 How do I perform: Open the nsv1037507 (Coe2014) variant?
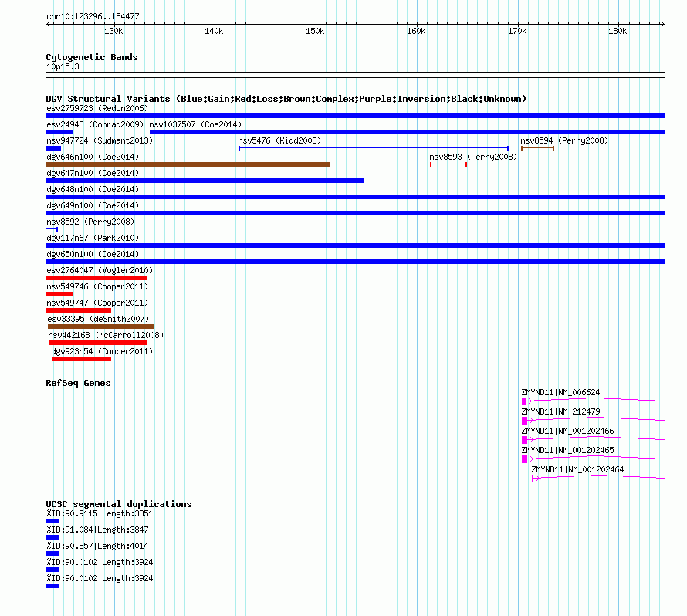[195, 124]
